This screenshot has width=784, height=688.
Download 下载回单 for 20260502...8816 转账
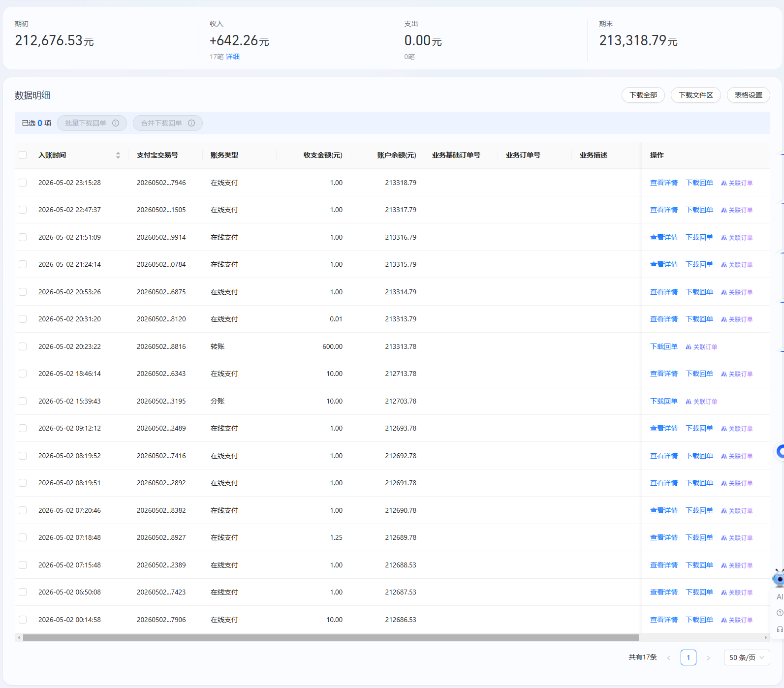click(664, 346)
